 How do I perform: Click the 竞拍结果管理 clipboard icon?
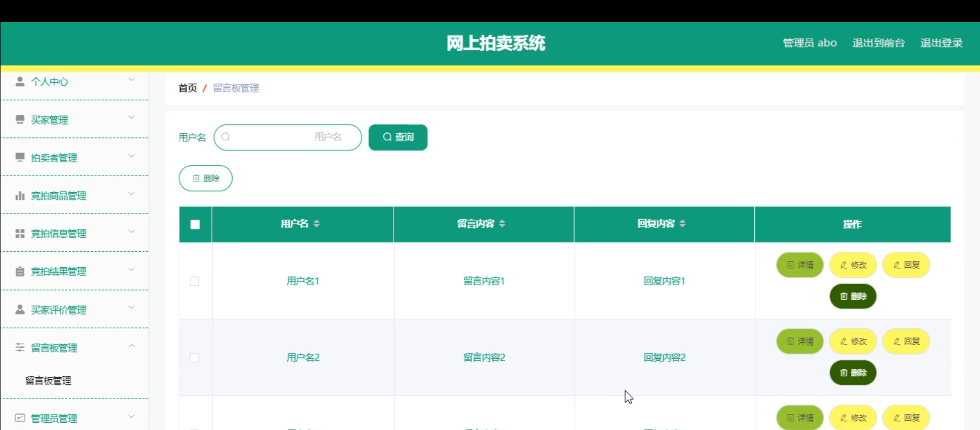[x=20, y=271]
